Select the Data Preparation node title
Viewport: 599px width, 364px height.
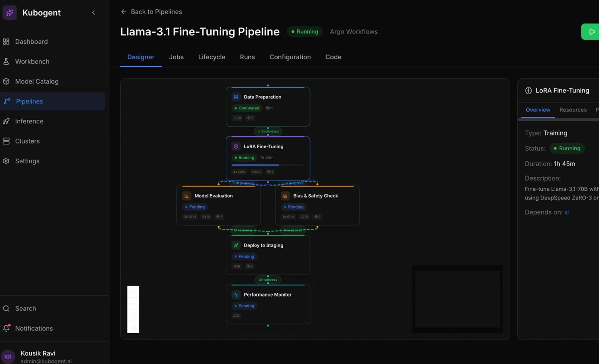(x=263, y=97)
